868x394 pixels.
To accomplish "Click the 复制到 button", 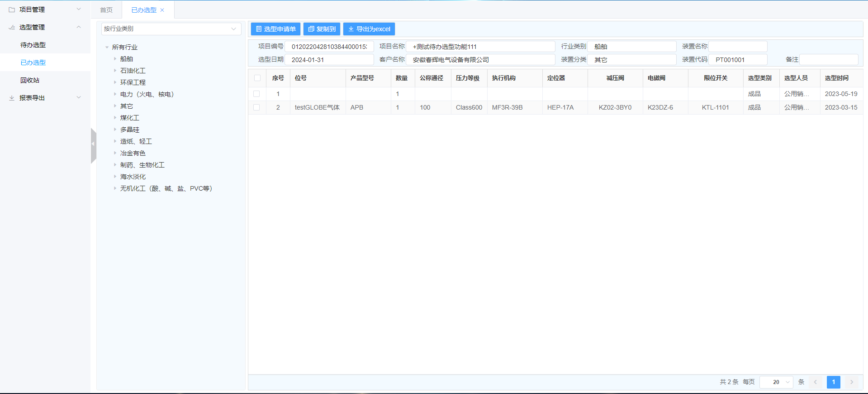I will click(x=322, y=29).
